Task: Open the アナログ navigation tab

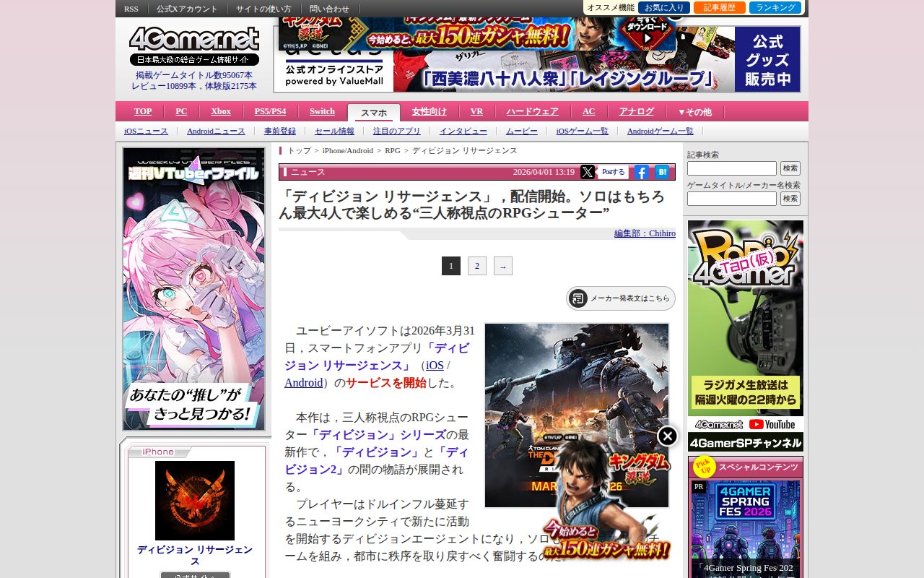Action: click(x=636, y=111)
